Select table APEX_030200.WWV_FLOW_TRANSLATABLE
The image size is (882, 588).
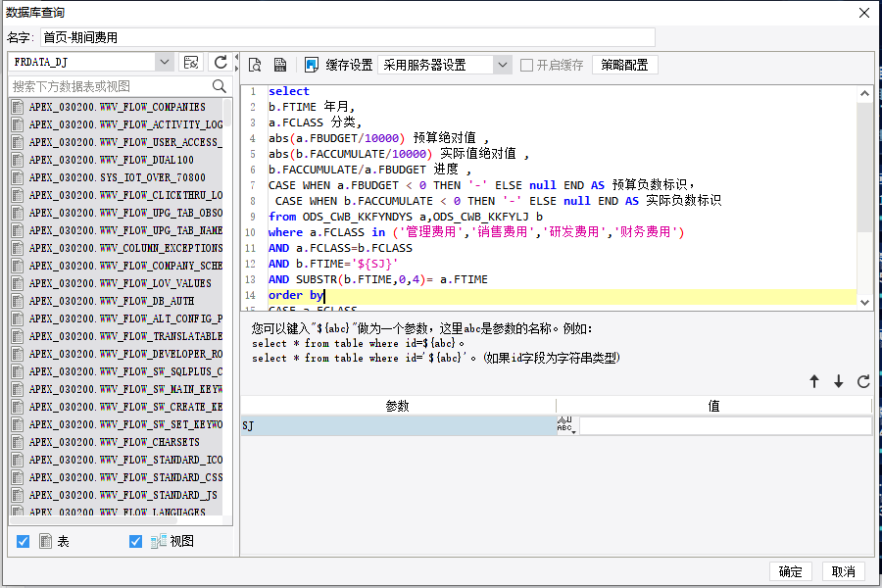coord(117,336)
